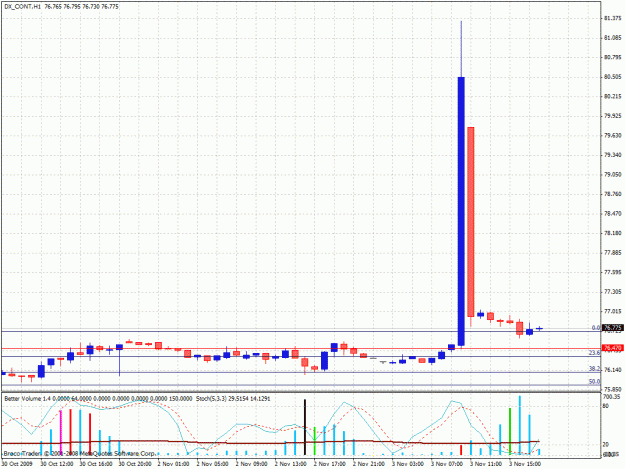Click the 2 Nov 21:00 time label
The width and height of the screenshot is (625, 469).
(x=369, y=464)
